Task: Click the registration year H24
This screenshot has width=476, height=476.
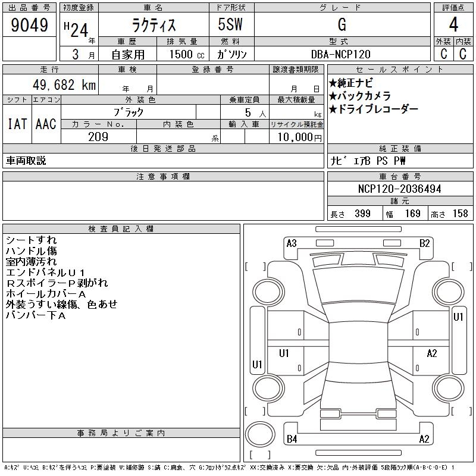Action: [76, 29]
